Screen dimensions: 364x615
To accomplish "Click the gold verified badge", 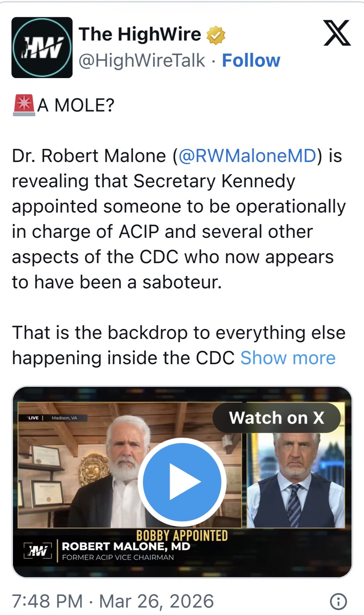I will click(215, 35).
